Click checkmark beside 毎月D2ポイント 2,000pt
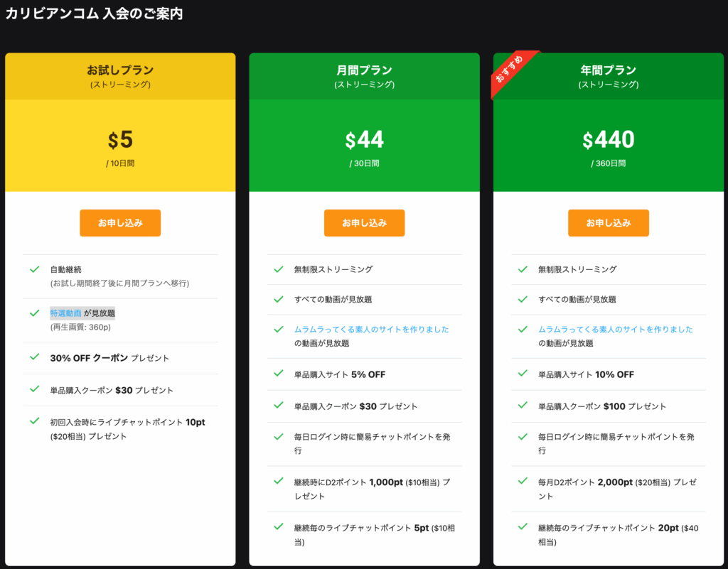The height and width of the screenshot is (569, 728). pyautogui.click(x=523, y=481)
